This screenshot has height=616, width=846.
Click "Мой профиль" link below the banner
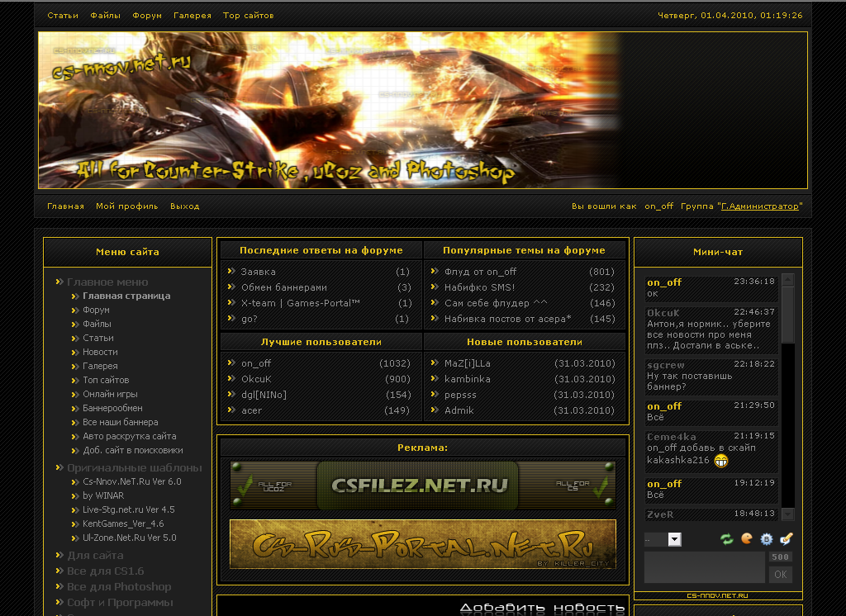(126, 206)
